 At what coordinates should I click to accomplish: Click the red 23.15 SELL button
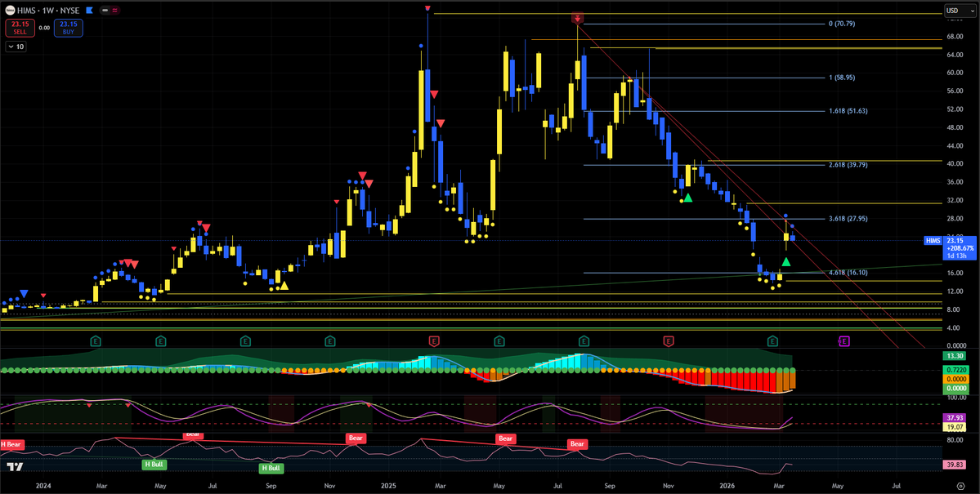click(x=20, y=28)
